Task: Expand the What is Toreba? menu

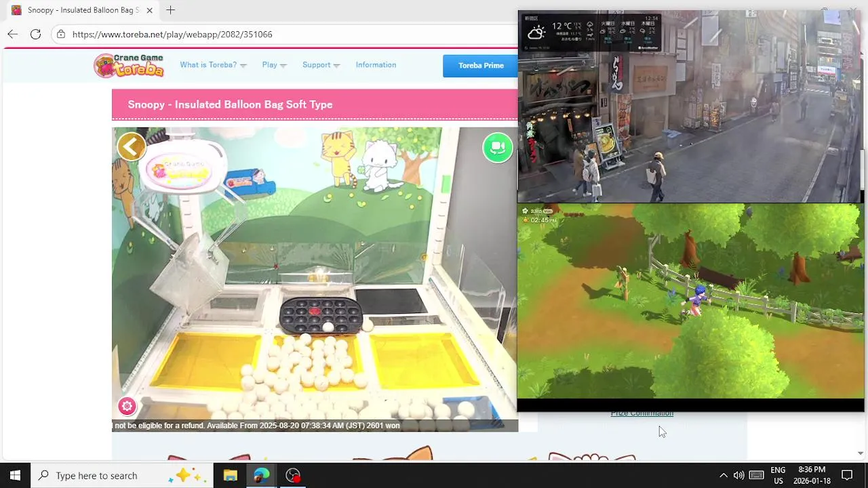Action: pos(213,65)
